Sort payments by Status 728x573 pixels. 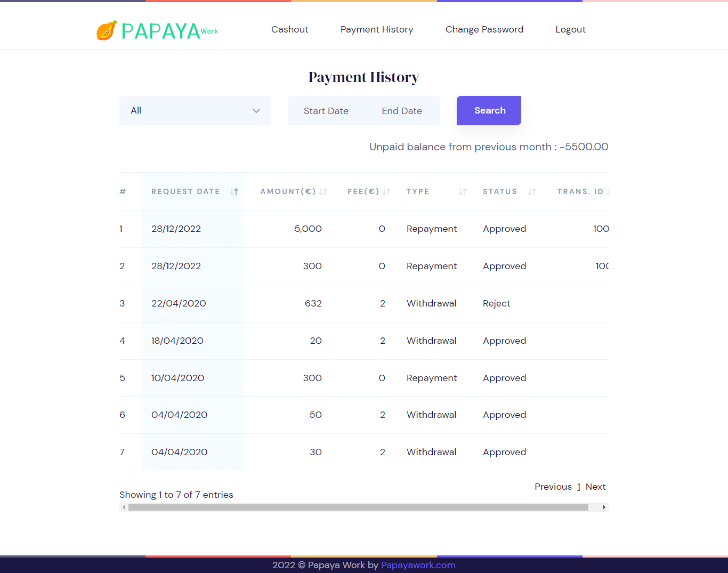point(531,191)
